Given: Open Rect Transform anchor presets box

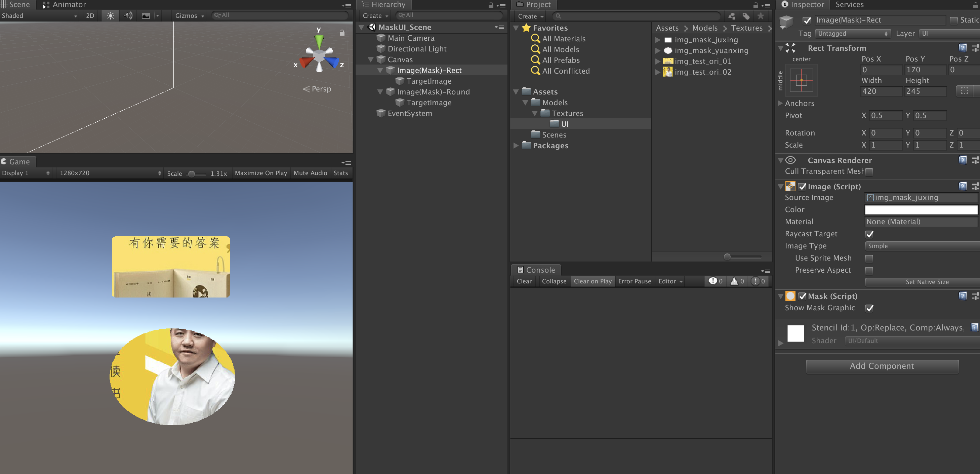Looking at the screenshot, I should coord(801,80).
